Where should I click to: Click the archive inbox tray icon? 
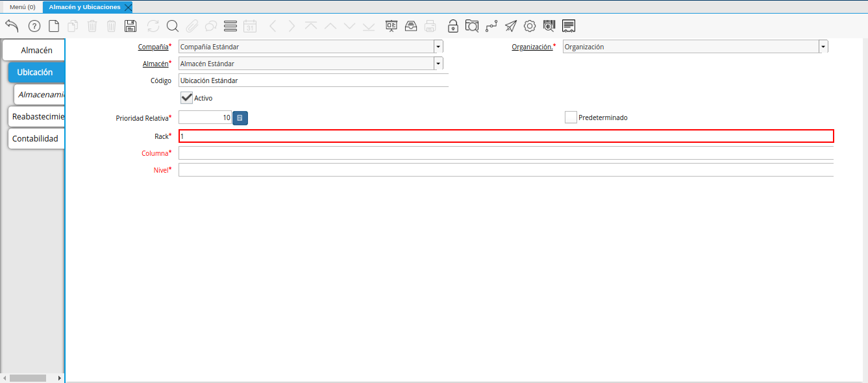pyautogui.click(x=411, y=26)
